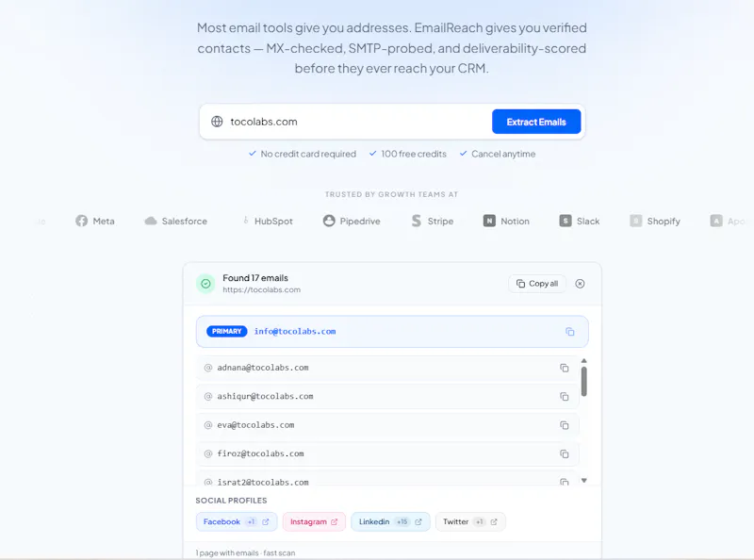754x560 pixels.
Task: Expand the +1 badge on Facebook
Action: click(x=251, y=522)
